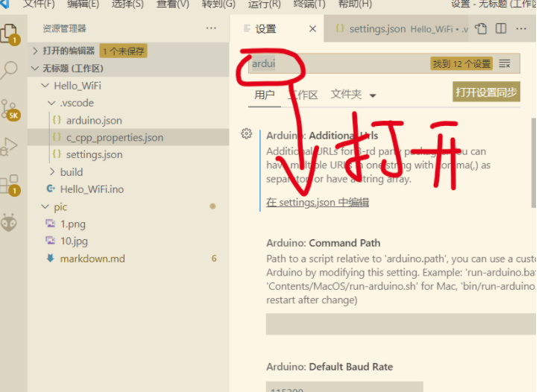Click the Default Baud Rate value field
Viewport: 539px width, 392px height.
click(344, 387)
